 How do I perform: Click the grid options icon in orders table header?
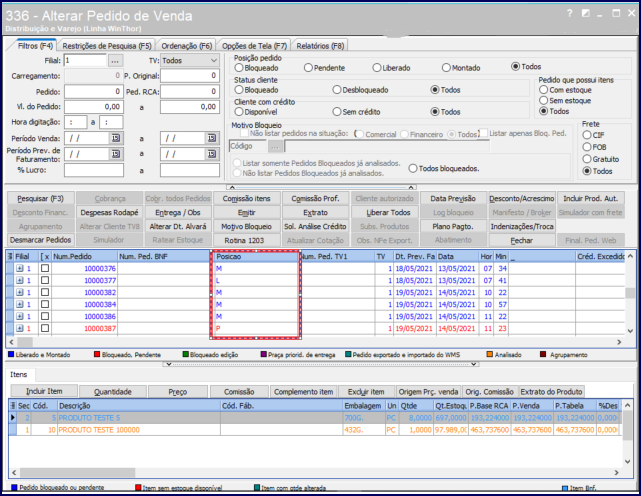(10, 256)
